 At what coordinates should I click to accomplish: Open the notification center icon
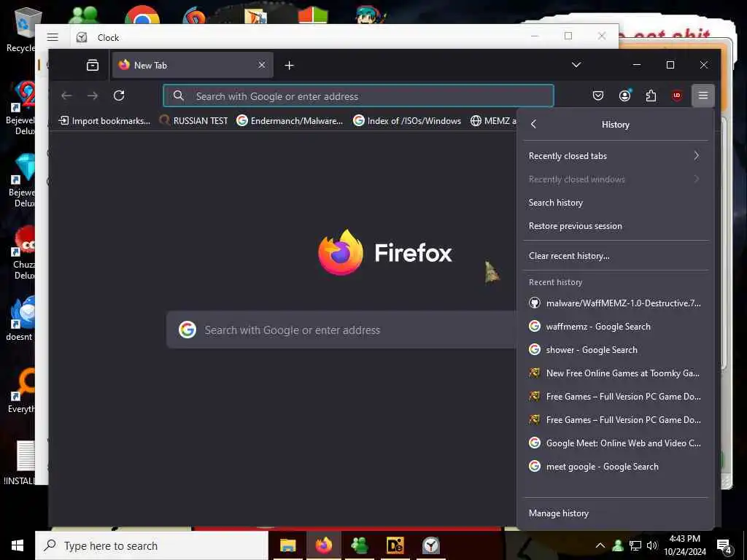pyautogui.click(x=724, y=546)
